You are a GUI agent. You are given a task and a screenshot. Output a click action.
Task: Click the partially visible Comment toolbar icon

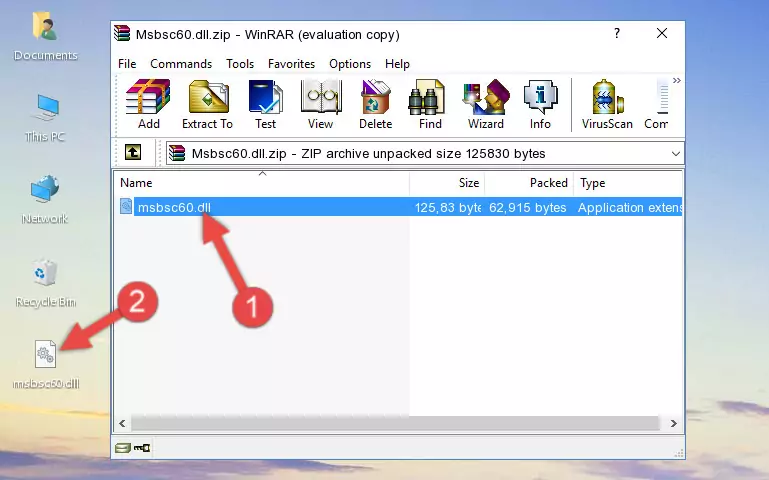click(656, 104)
